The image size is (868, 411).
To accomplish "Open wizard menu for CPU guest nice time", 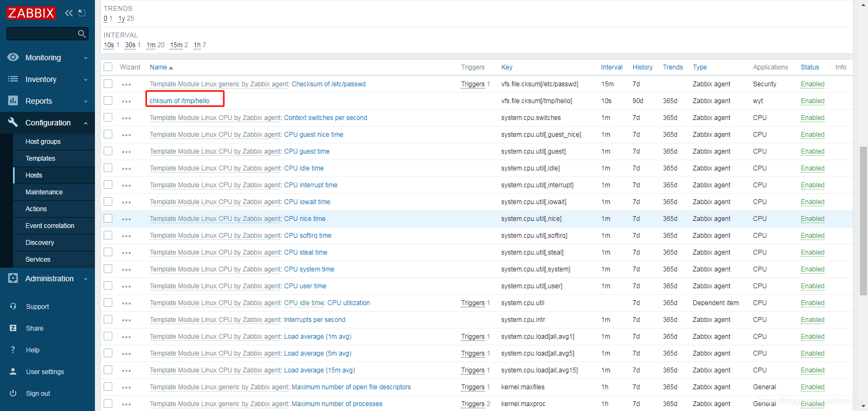I will click(126, 135).
